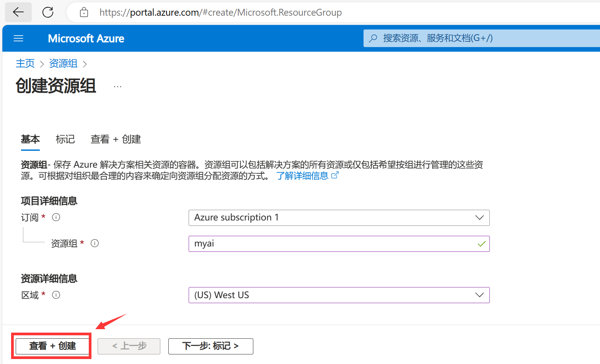Show info tooltip for 区域
The height and width of the screenshot is (364, 600).
[x=56, y=295]
